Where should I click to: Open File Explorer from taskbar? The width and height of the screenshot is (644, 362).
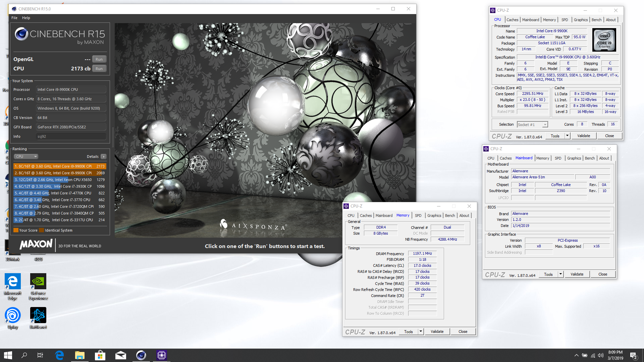79,355
